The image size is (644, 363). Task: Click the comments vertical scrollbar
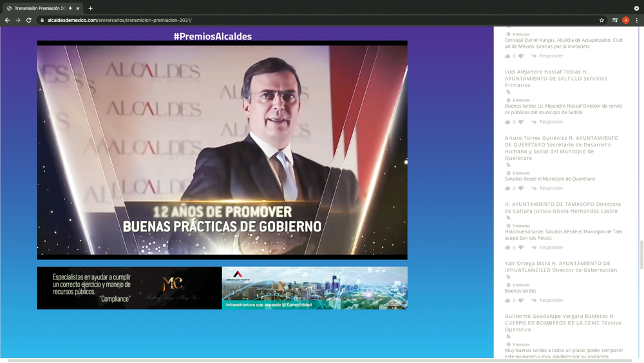[641, 255]
